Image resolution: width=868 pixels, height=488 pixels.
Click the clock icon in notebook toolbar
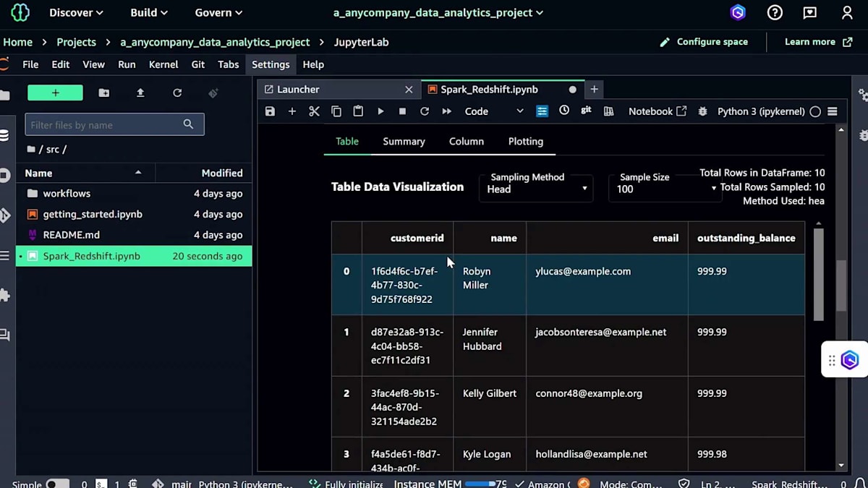pyautogui.click(x=564, y=111)
